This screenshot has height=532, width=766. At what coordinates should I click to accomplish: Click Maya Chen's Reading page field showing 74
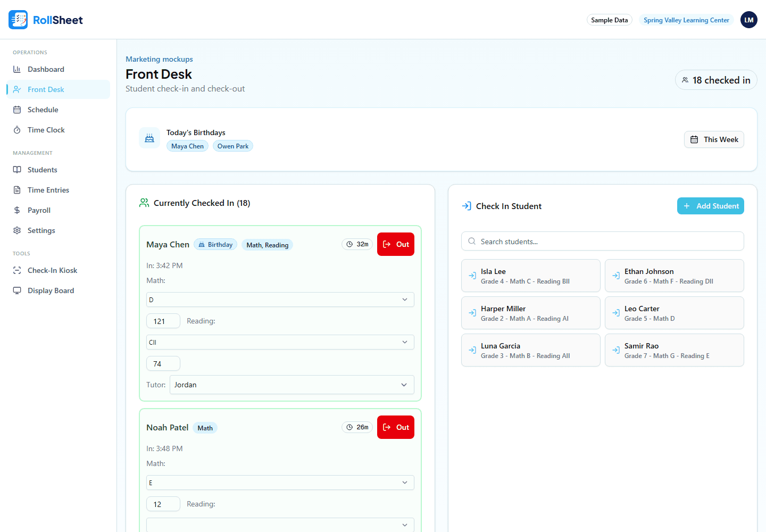(x=163, y=363)
